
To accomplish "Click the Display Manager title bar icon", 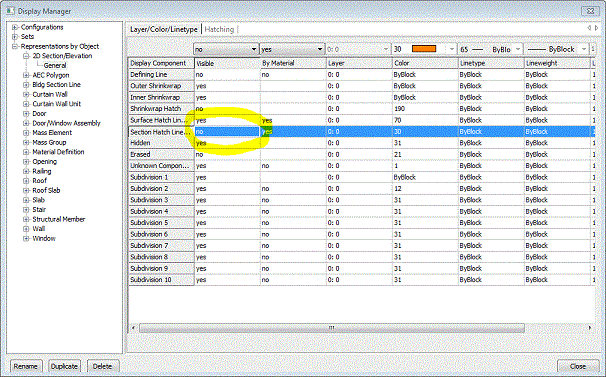I will [x=10, y=11].
